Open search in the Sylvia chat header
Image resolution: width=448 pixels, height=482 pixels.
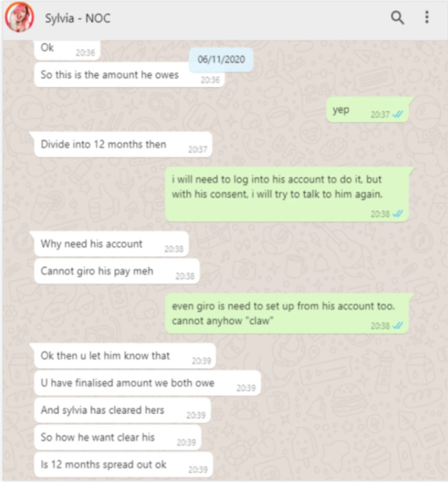click(x=397, y=17)
